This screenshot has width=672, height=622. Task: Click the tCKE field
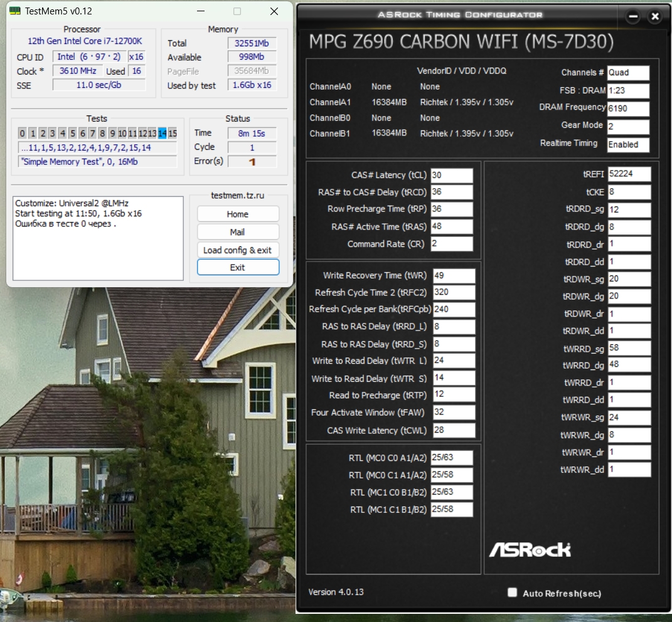click(x=629, y=192)
